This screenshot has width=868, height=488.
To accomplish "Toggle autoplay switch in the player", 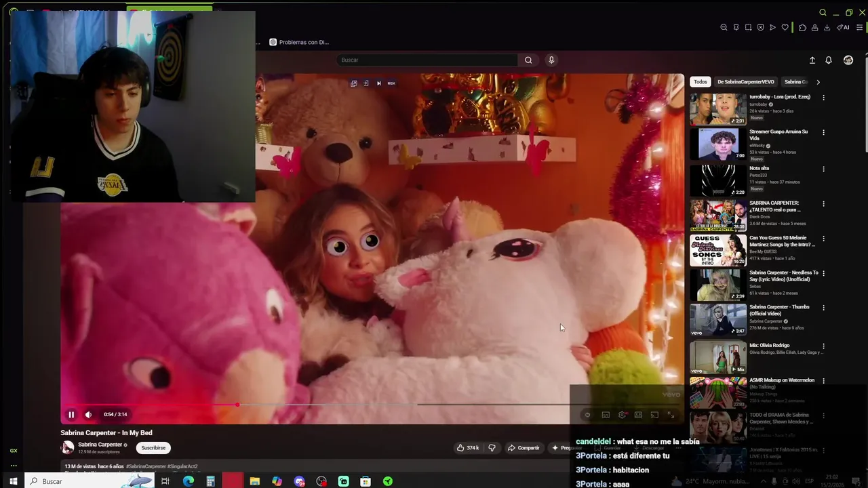I will 587,415.
